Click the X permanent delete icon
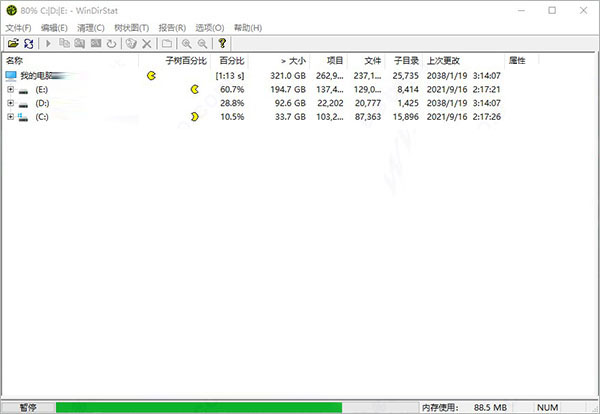 (x=147, y=43)
